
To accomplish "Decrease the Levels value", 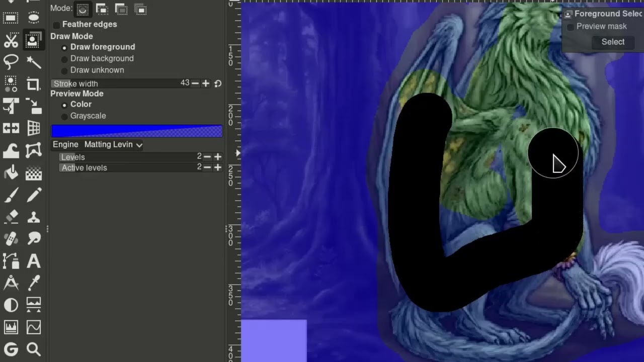I will (207, 157).
